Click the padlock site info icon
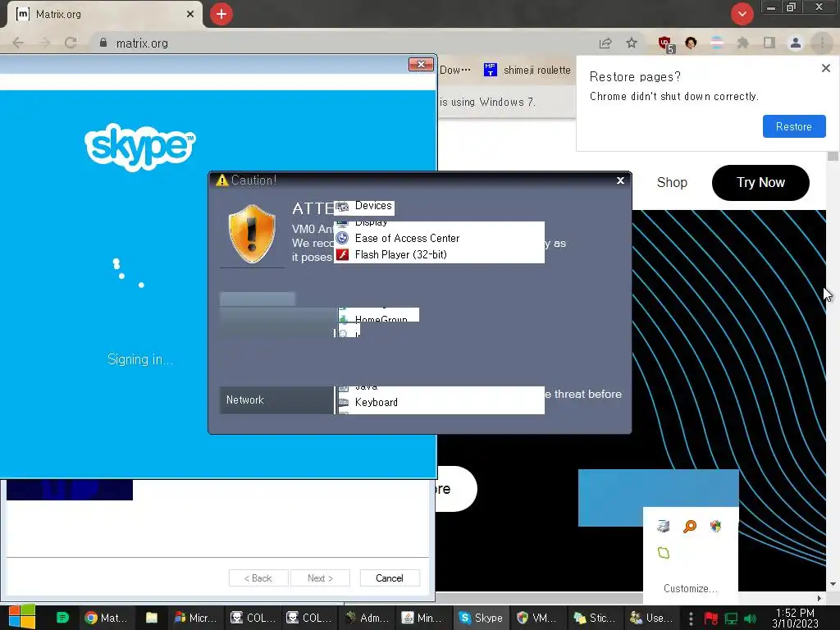Viewport: 840px width, 630px height. click(103, 43)
